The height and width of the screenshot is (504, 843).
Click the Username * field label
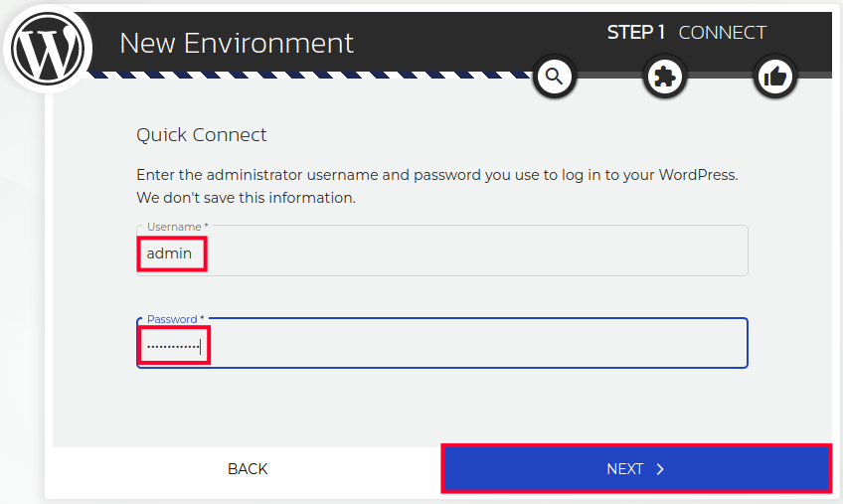click(177, 227)
